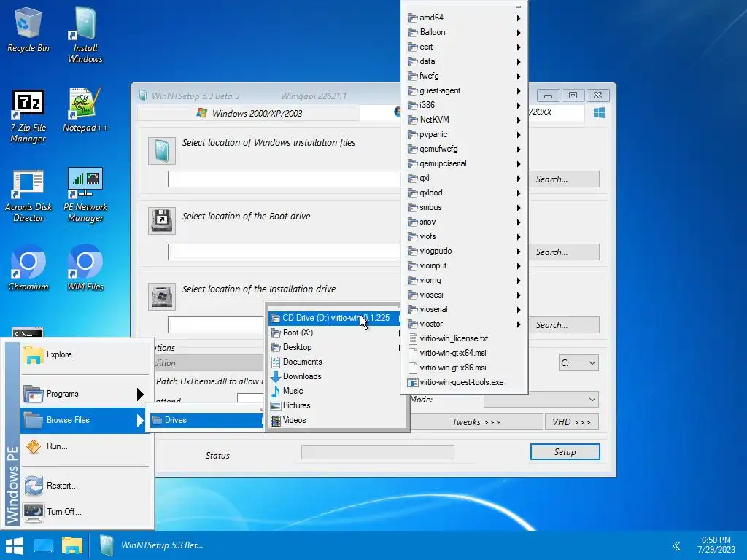The image size is (747, 560).
Task: Open the C: drive letter dropdown
Action: pyautogui.click(x=578, y=363)
